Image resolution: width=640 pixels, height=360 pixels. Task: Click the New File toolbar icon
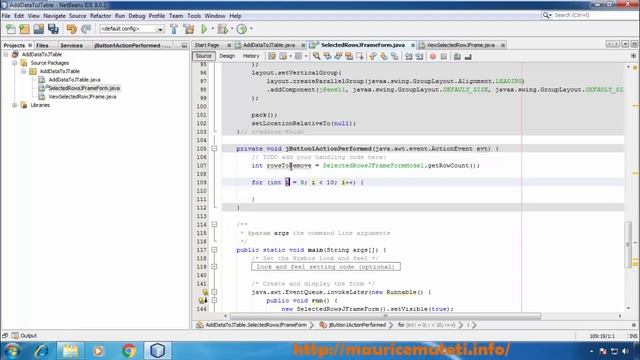(11, 29)
